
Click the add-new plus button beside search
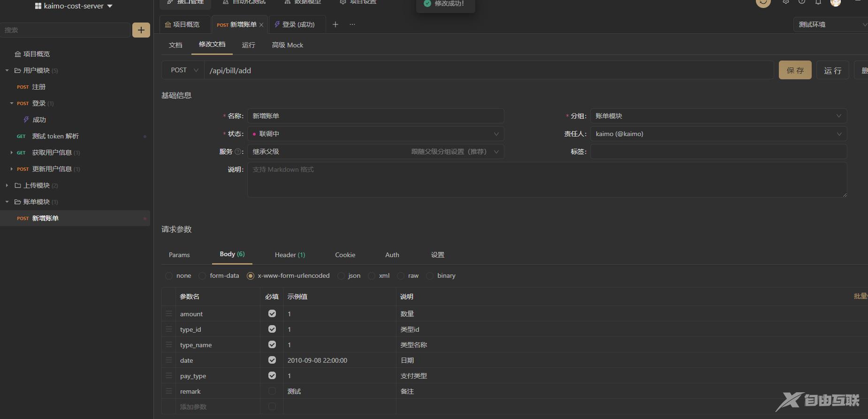(x=141, y=30)
